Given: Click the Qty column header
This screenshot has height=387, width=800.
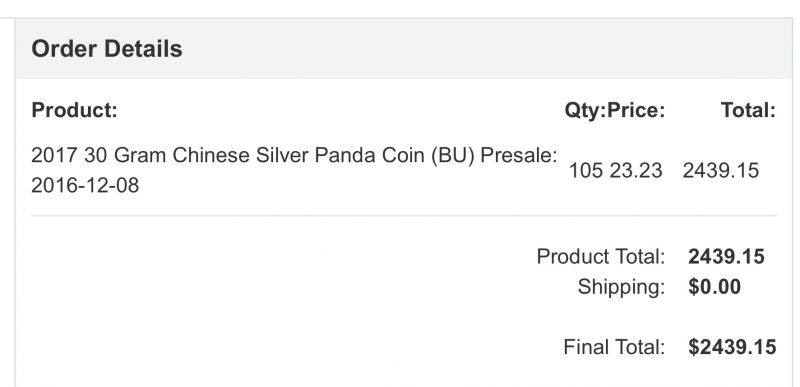Looking at the screenshot, I should coord(585,111).
